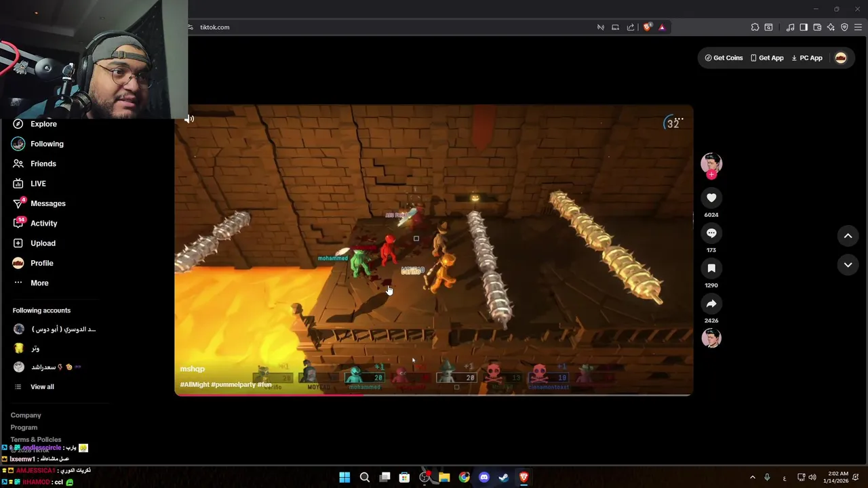Click the tab search icon in browser toolbar

[768, 27]
